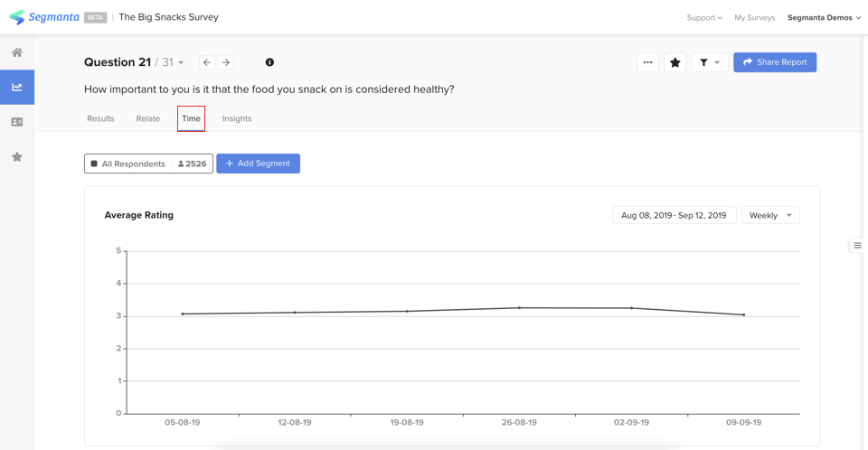This screenshot has height=450, width=868.
Task: Star this question as favorite
Action: point(675,62)
